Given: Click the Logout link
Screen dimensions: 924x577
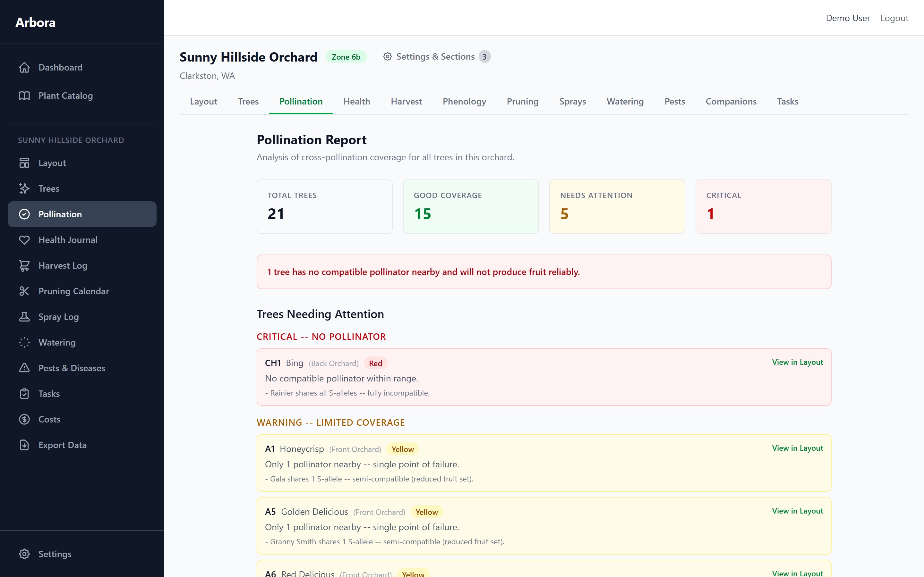Looking at the screenshot, I should tap(894, 18).
